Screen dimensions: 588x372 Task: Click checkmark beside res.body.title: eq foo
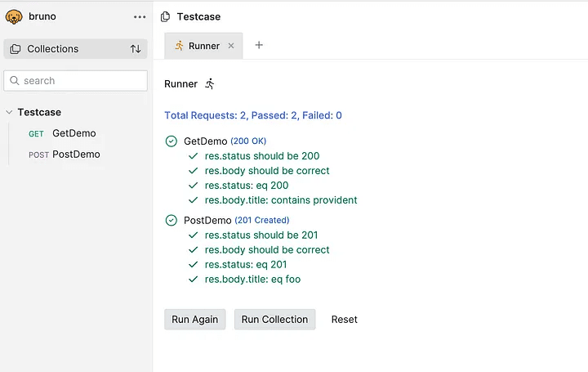[193, 280]
